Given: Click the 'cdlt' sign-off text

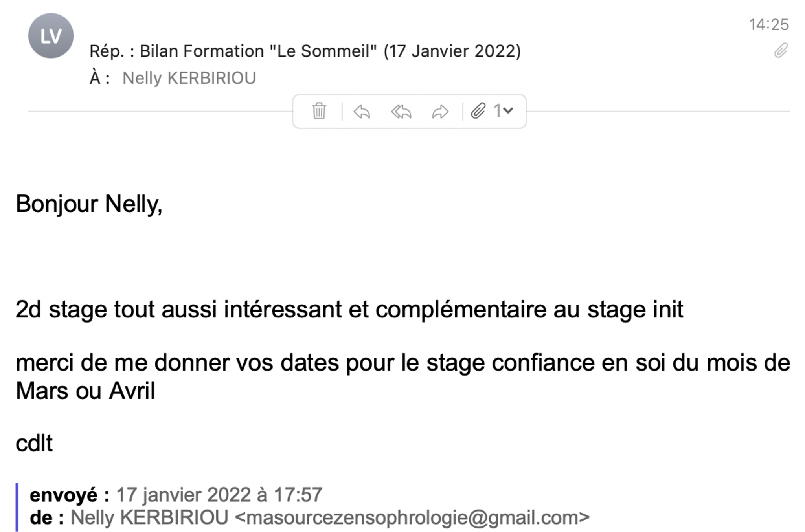Looking at the screenshot, I should click(x=34, y=444).
